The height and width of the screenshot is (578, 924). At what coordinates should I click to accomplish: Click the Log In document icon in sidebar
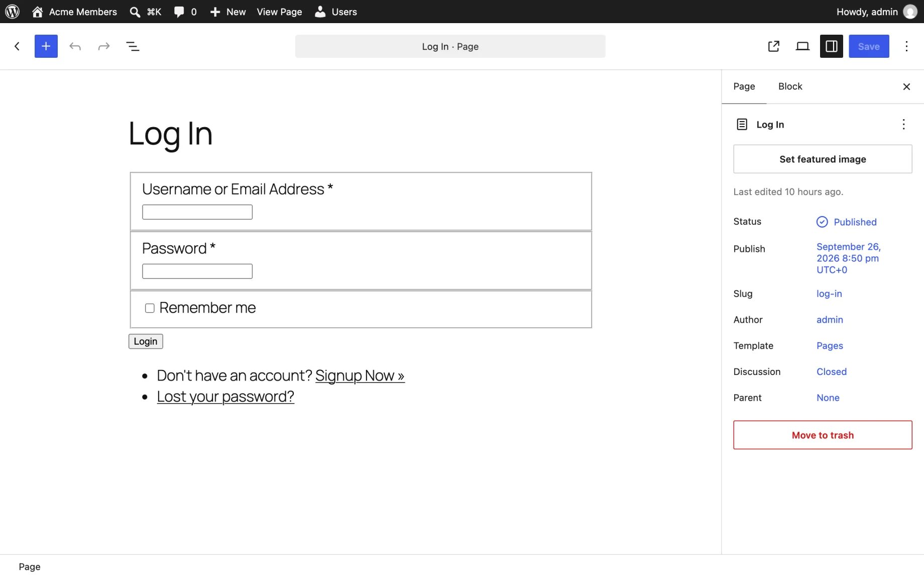point(742,125)
